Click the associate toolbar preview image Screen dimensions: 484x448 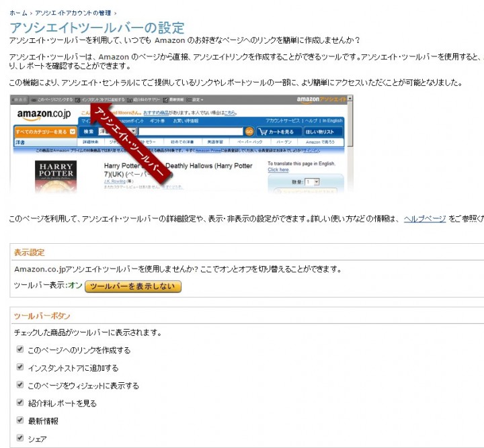click(182, 144)
